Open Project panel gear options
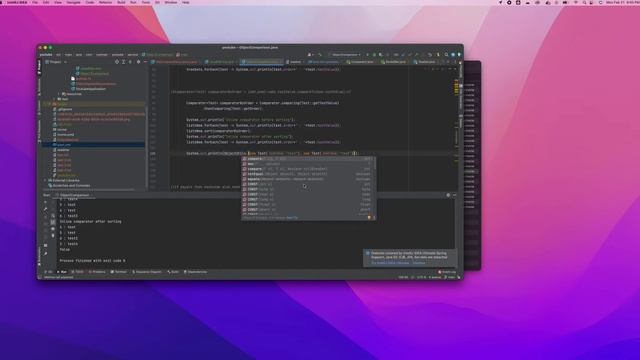This screenshot has width=640, height=360. [x=138, y=62]
